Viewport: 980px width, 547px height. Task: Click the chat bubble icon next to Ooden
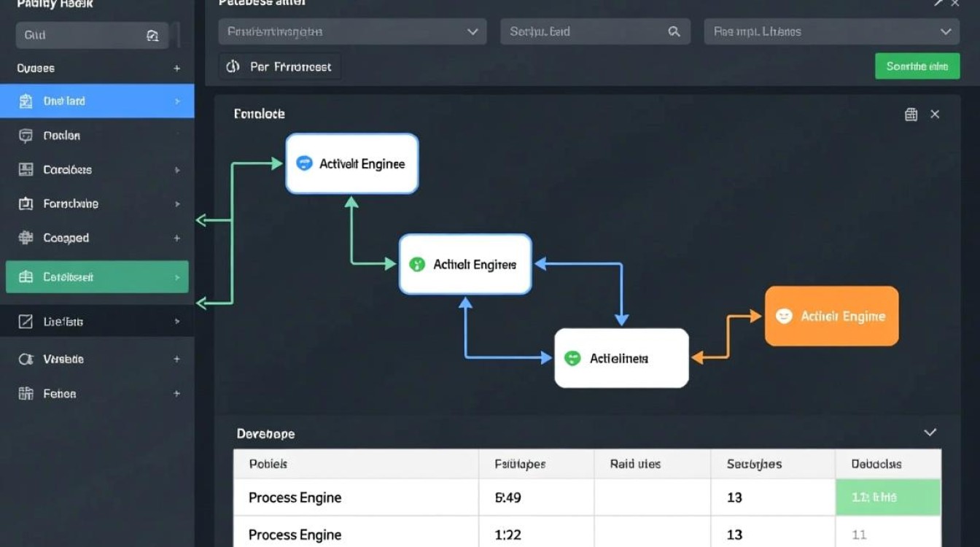click(26, 136)
